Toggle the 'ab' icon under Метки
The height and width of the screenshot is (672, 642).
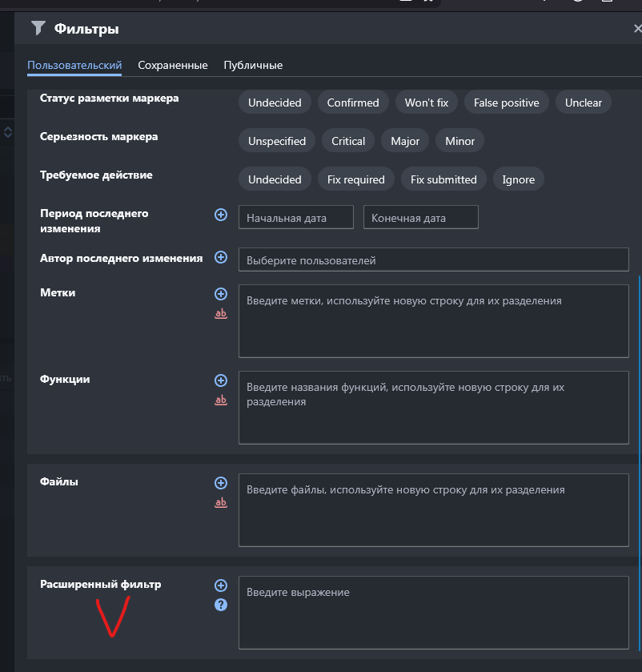[221, 314]
